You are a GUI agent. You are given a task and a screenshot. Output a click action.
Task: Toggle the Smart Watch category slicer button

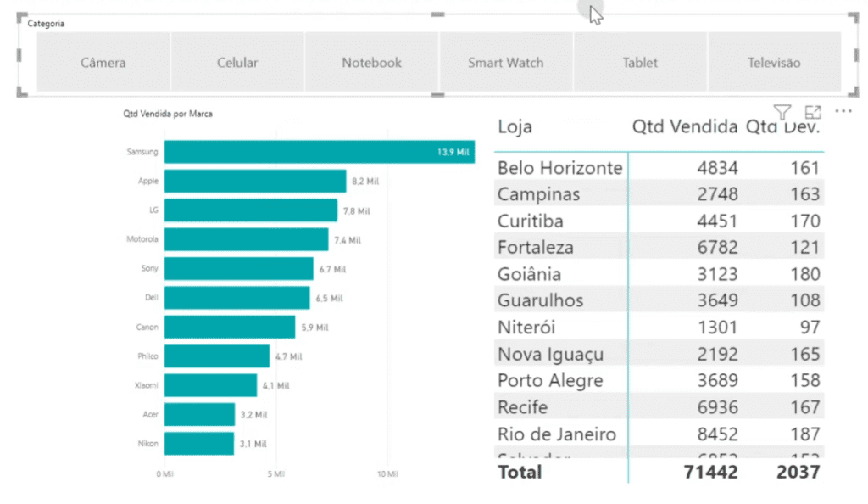coord(505,62)
